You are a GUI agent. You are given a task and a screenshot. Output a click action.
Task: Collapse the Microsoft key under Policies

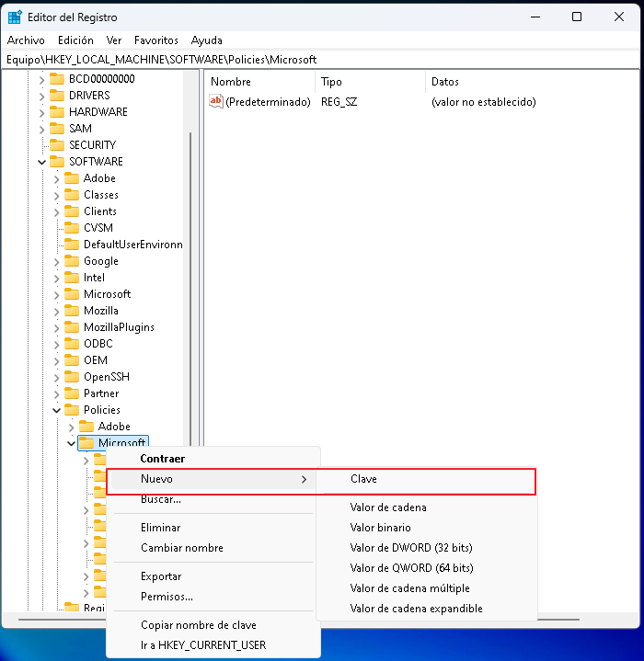tap(71, 443)
